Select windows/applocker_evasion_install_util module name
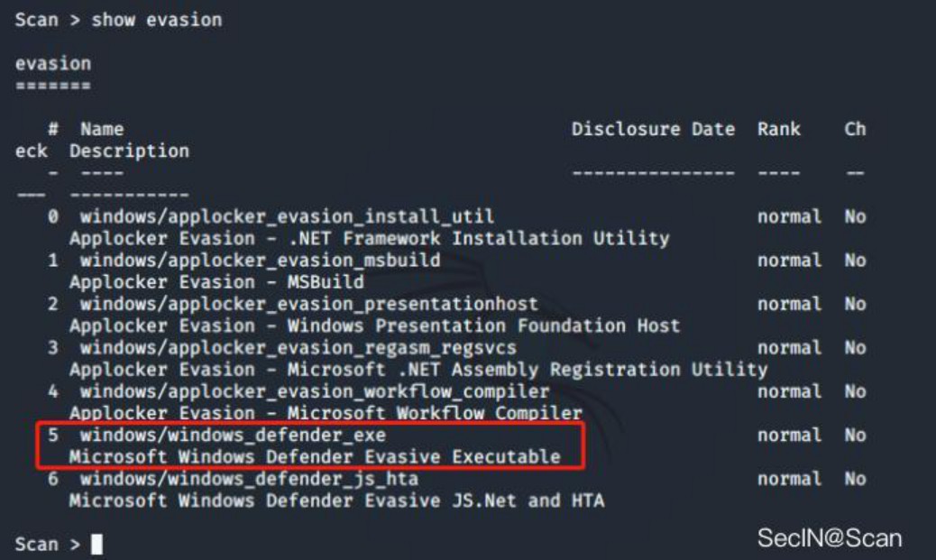 pyautogui.click(x=287, y=216)
